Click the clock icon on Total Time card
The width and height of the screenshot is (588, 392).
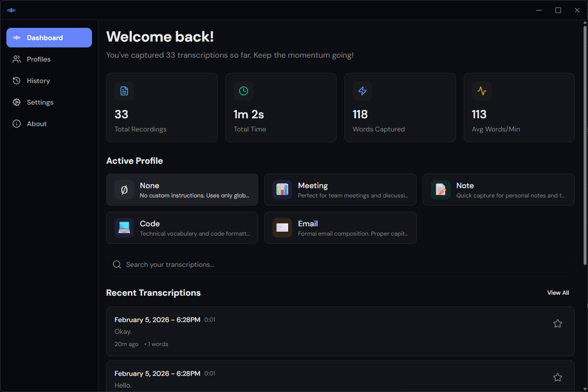tap(243, 91)
